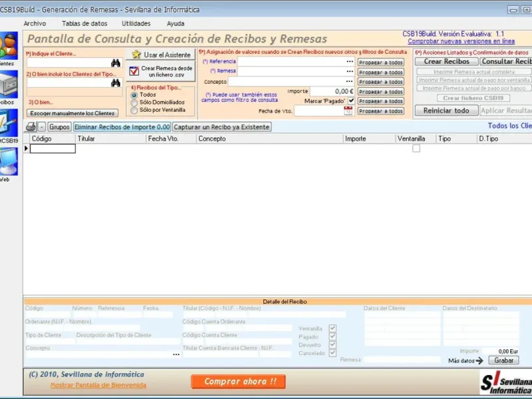Click Usar el Asistente button
Screen dimensions: 532x399
(161, 55)
